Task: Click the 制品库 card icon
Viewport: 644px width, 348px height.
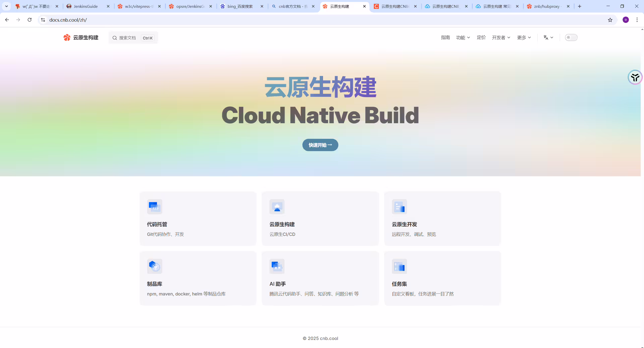Action: tap(155, 266)
